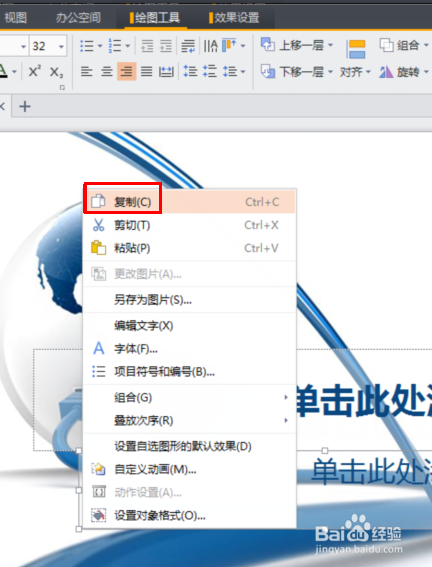
Task: Click the text alignment orange-bar icon
Action: click(x=229, y=46)
